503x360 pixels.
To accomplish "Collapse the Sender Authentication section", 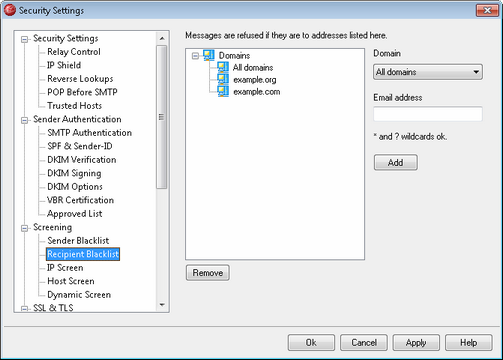I will (x=24, y=120).
